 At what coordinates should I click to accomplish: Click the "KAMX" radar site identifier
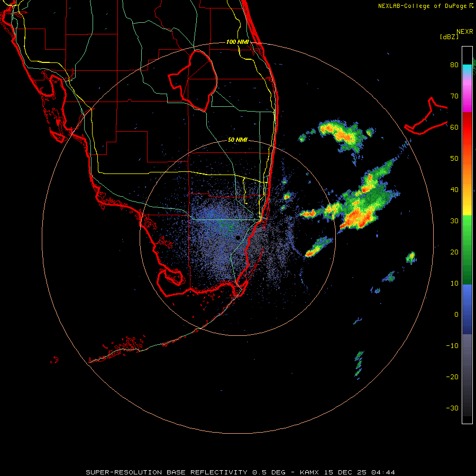click(x=310, y=472)
